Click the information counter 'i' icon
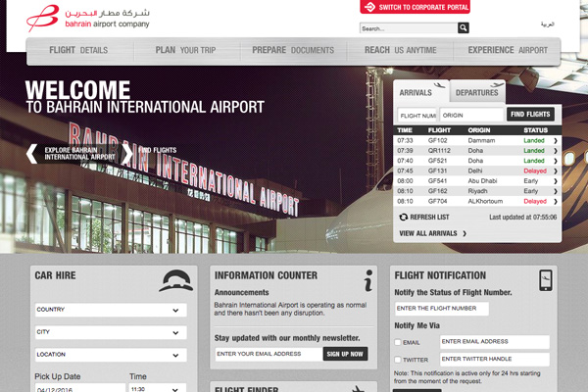The image size is (588, 392). pyautogui.click(x=368, y=280)
